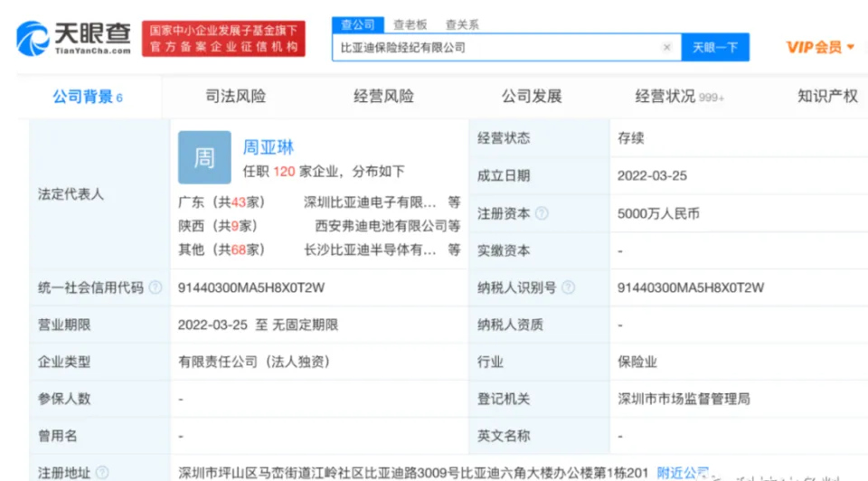Switch to 查公司 search tab
This screenshot has height=481, width=868.
358,24
